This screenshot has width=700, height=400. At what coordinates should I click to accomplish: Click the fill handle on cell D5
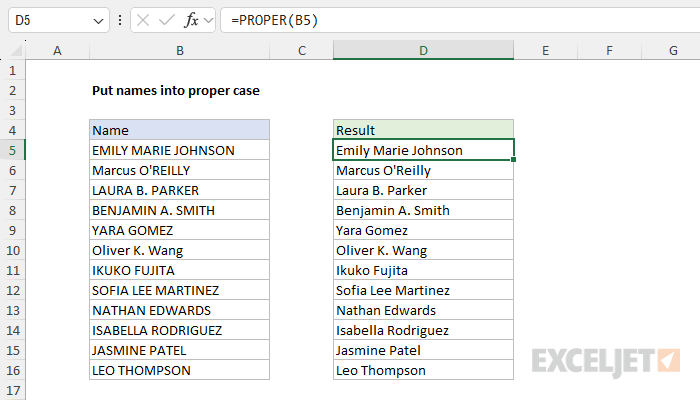pyautogui.click(x=514, y=160)
